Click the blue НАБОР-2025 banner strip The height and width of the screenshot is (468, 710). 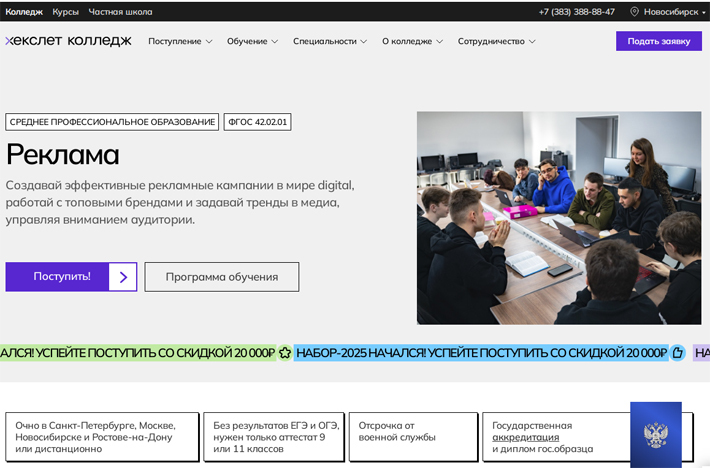pyautogui.click(x=481, y=353)
